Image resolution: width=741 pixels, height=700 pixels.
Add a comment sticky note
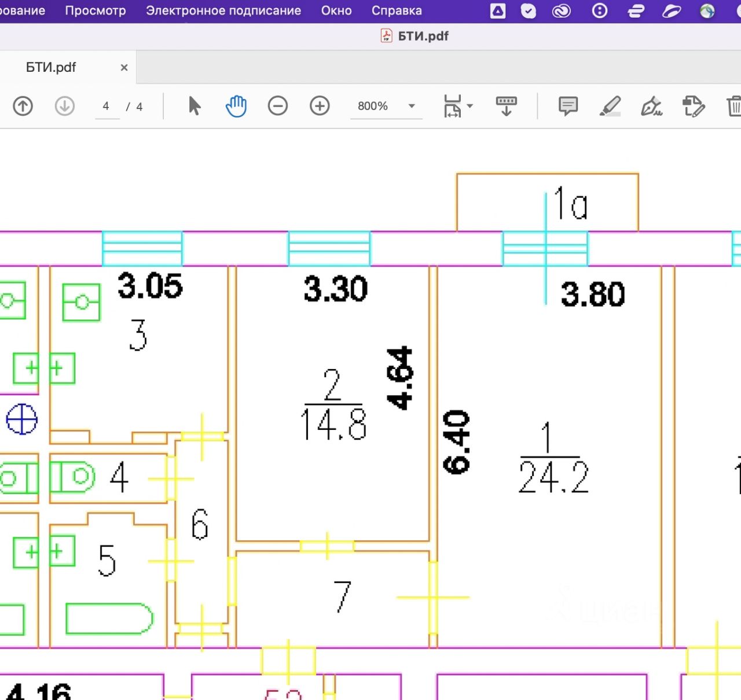coord(568,106)
